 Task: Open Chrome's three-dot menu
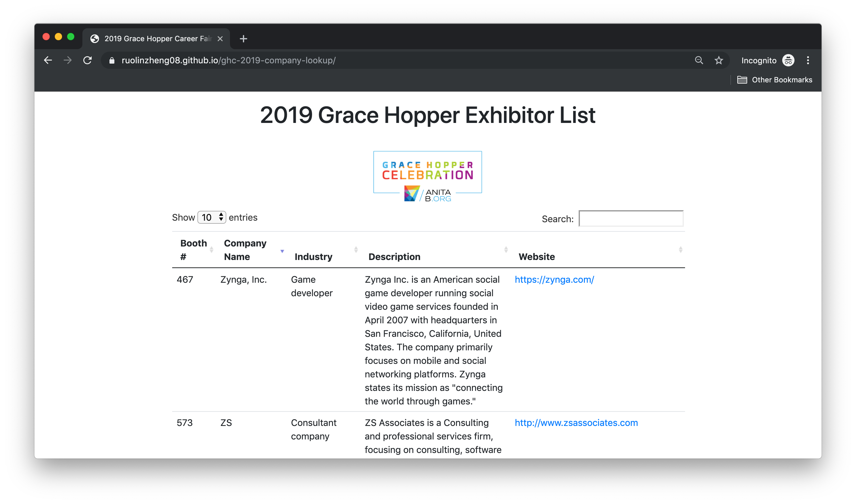tap(808, 60)
